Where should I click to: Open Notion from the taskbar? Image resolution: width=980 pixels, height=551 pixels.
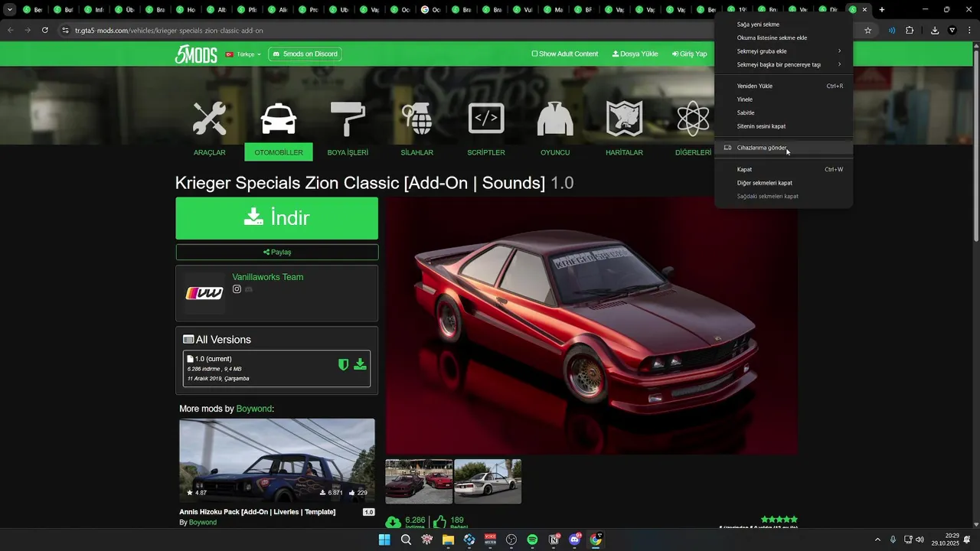[x=554, y=540]
